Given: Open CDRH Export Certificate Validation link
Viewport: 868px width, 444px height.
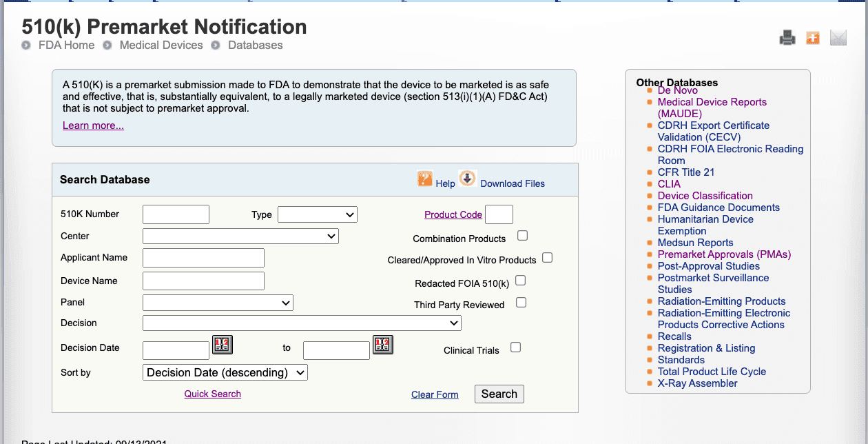Looking at the screenshot, I should click(x=714, y=131).
